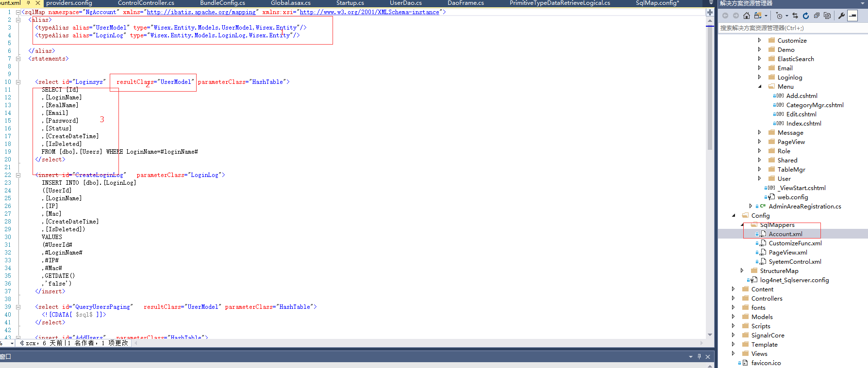868x368 pixels.
Task: Focus the Solution Explorer search box
Action: (792, 28)
